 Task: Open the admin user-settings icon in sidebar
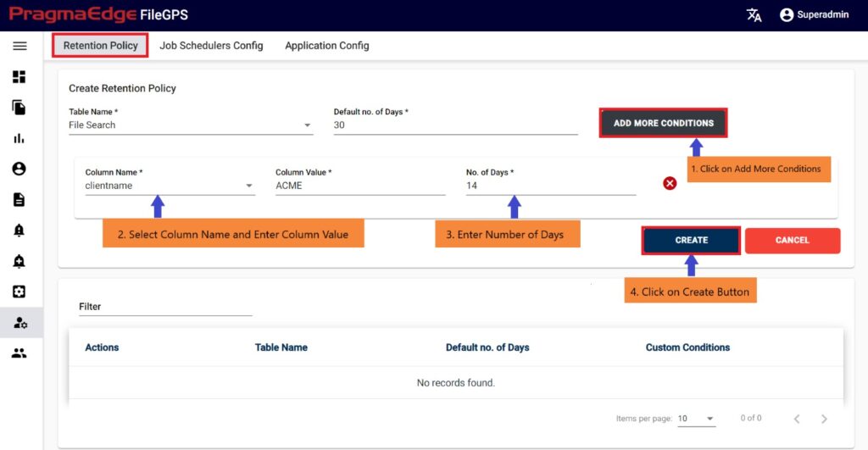click(20, 323)
